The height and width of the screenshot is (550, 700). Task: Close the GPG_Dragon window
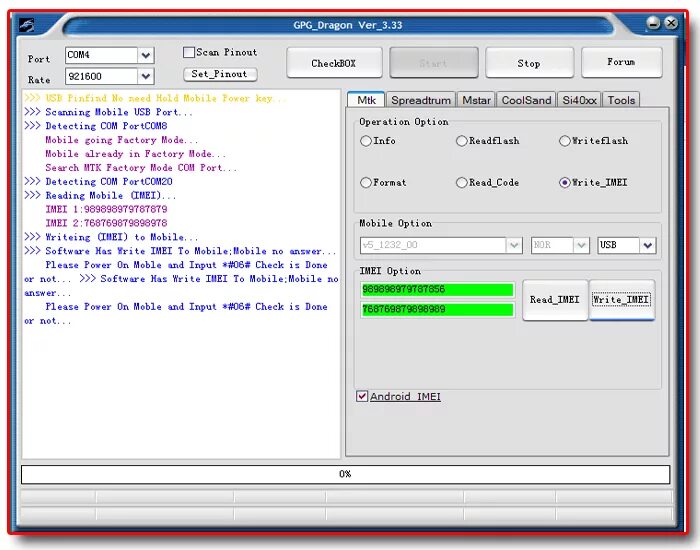[671, 23]
